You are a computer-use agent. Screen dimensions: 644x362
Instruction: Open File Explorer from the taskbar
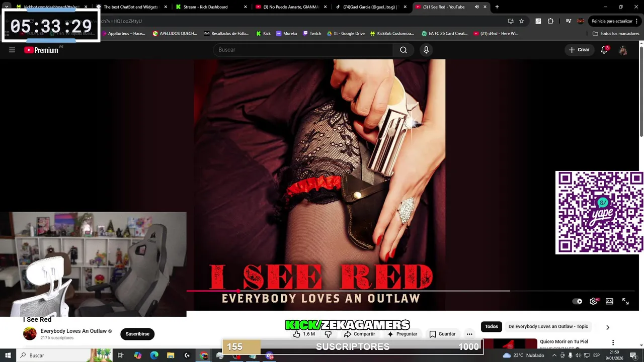click(171, 355)
